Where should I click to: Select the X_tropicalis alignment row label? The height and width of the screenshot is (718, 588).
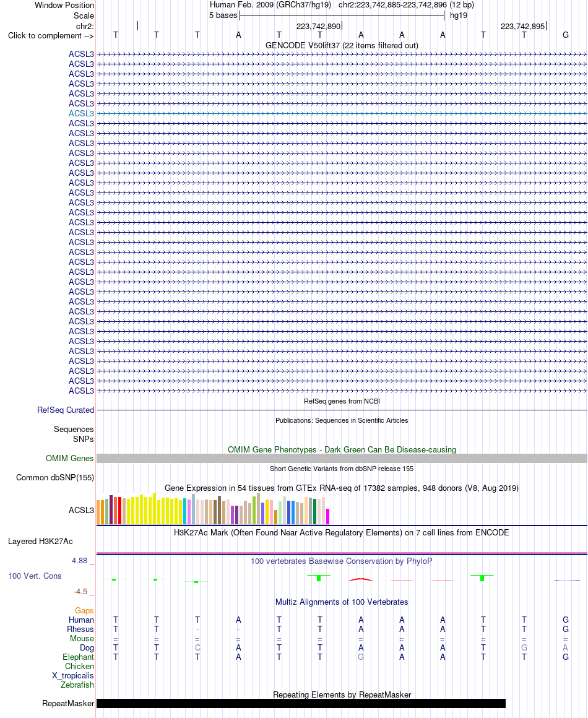[x=73, y=675]
